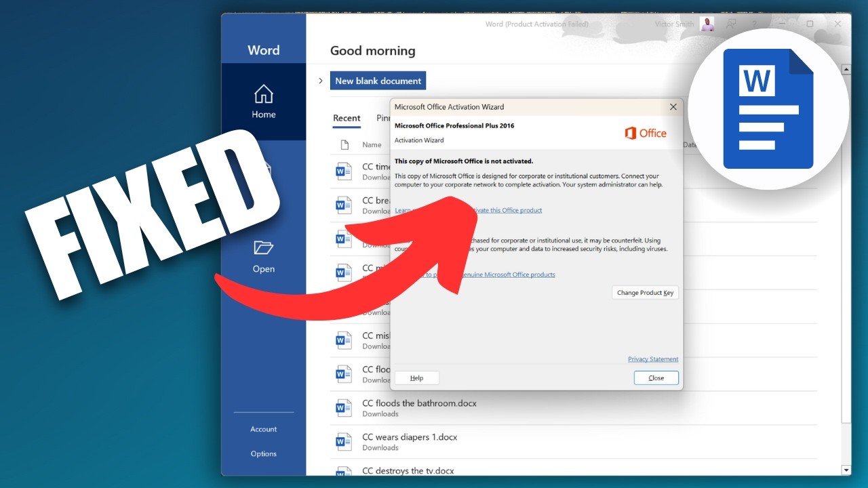Image resolution: width=868 pixels, height=488 pixels.
Task: Click Change Product Key button
Action: pyautogui.click(x=645, y=293)
